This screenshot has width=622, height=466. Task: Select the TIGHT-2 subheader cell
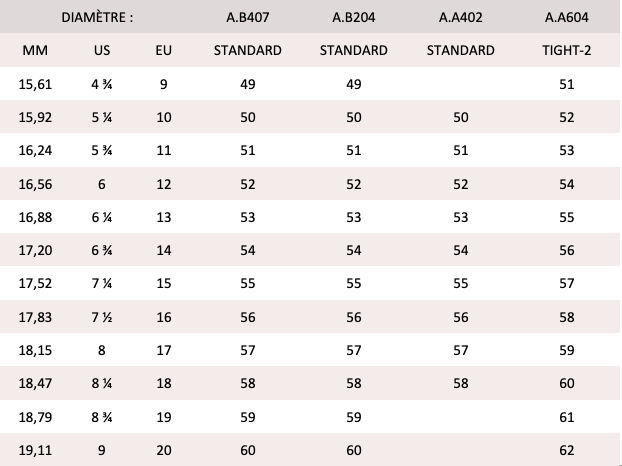[x=566, y=50]
